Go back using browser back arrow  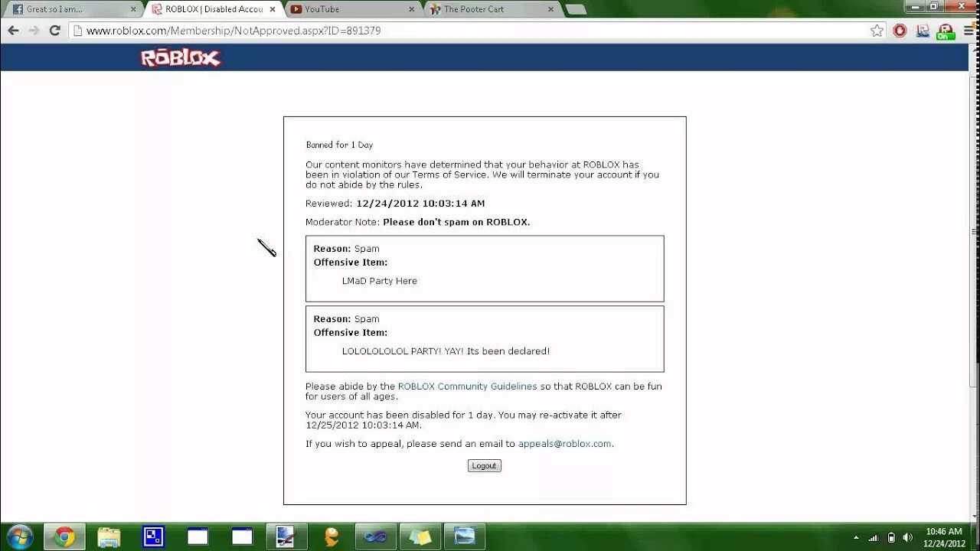13,31
